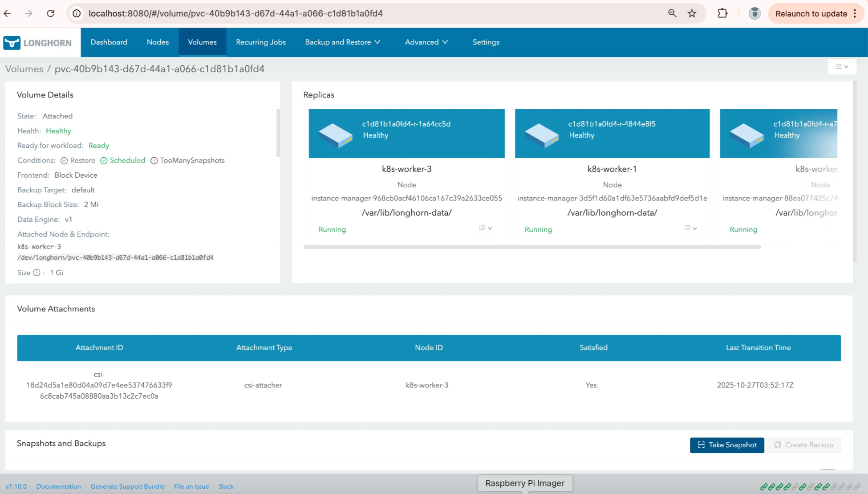Reload the page in the browser

[51, 13]
